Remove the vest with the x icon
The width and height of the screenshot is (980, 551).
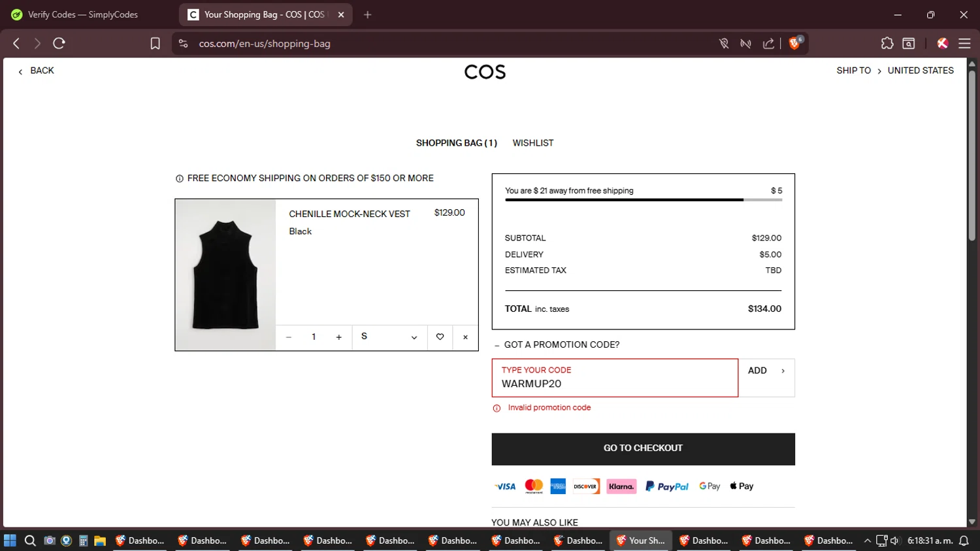pos(465,337)
